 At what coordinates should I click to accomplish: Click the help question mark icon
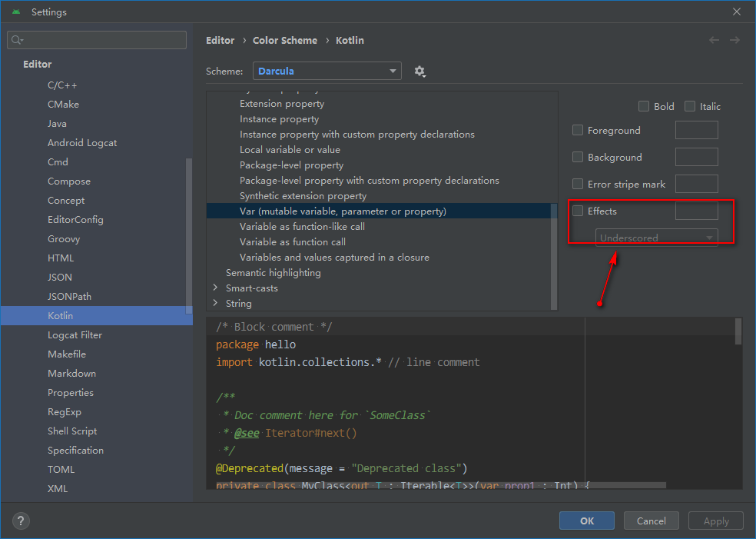[21, 521]
